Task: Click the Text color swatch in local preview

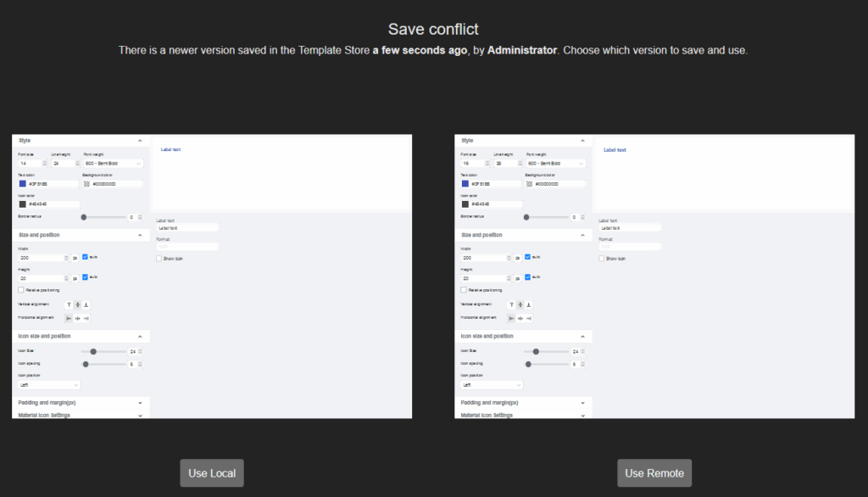Action: [x=22, y=183]
